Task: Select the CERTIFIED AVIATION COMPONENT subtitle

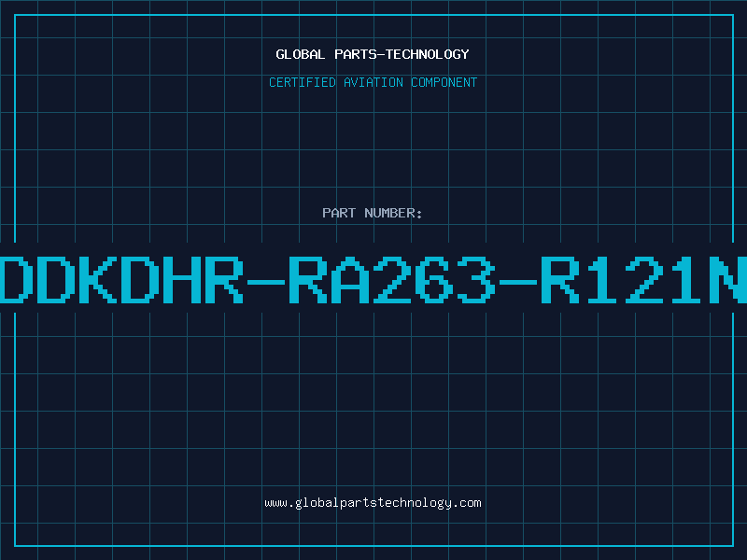Action: [x=373, y=82]
